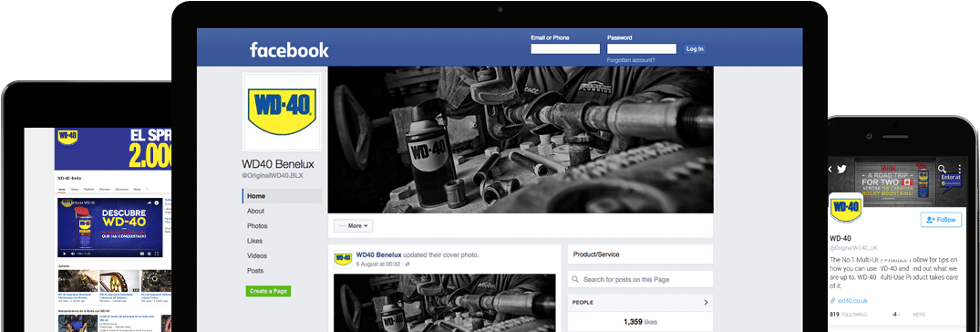Click 819 FOLLOWING count on Twitter
Image resolution: width=980 pixels, height=332 pixels.
pyautogui.click(x=849, y=315)
